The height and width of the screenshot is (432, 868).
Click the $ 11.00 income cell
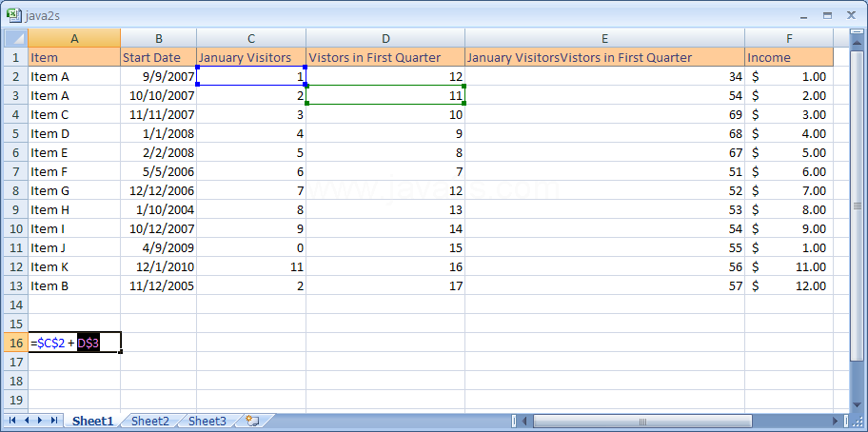click(x=789, y=266)
